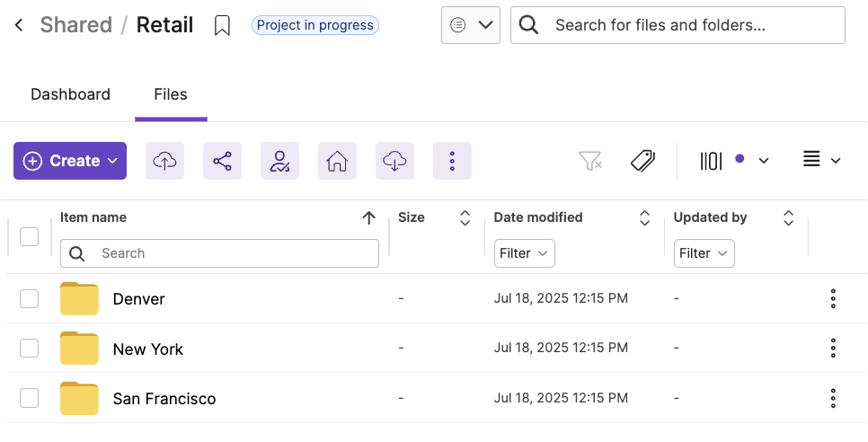This screenshot has width=868, height=442.
Task: Select the Files tab
Action: pyautogui.click(x=171, y=94)
